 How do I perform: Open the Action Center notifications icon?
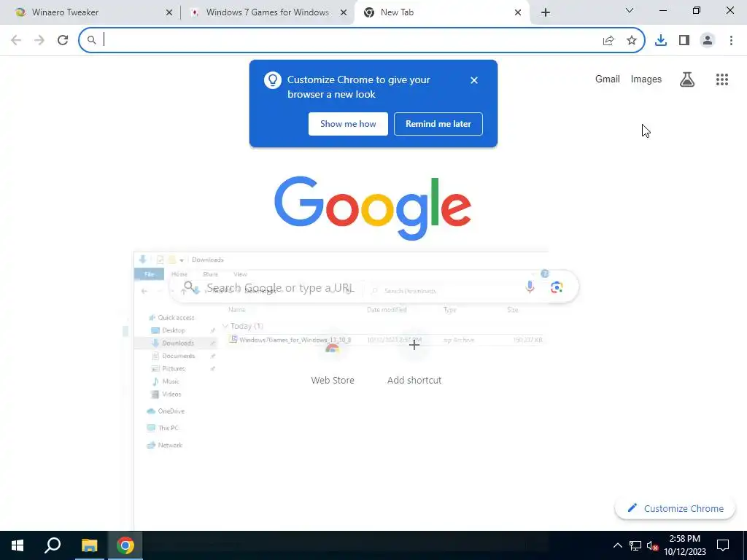[723, 545]
